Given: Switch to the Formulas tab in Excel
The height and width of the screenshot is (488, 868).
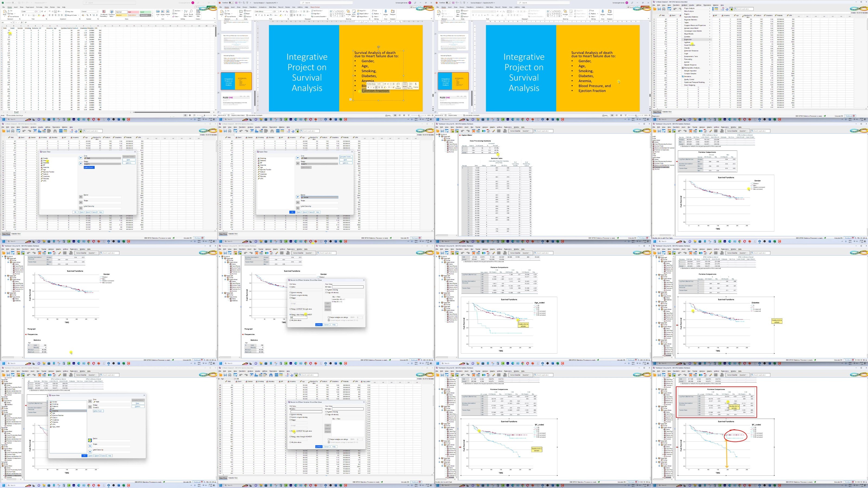Looking at the screenshot, I should [x=39, y=7].
